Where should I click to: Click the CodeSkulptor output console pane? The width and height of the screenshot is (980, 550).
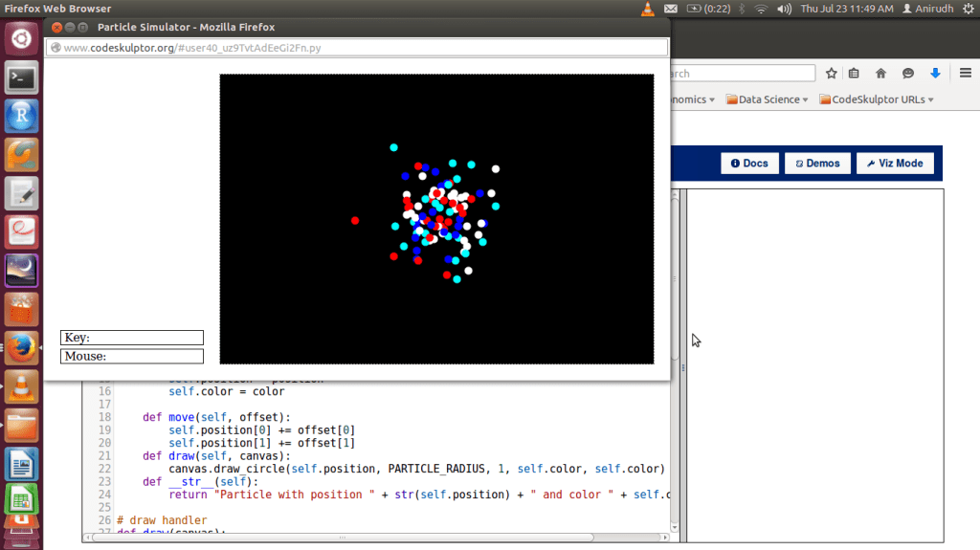[815, 365]
